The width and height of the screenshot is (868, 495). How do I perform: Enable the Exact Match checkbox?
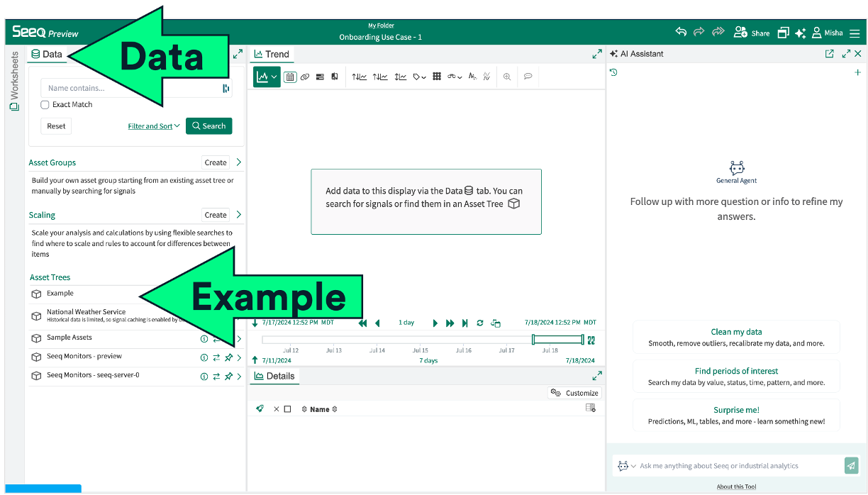[45, 105]
